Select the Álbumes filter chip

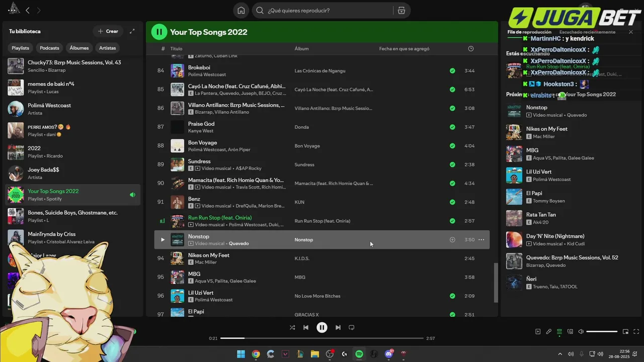click(x=79, y=48)
